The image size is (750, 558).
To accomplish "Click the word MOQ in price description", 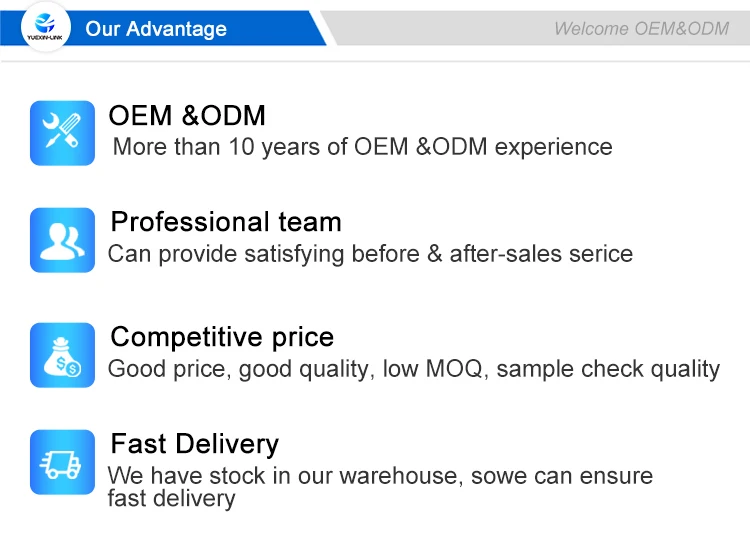I will (x=454, y=369).
